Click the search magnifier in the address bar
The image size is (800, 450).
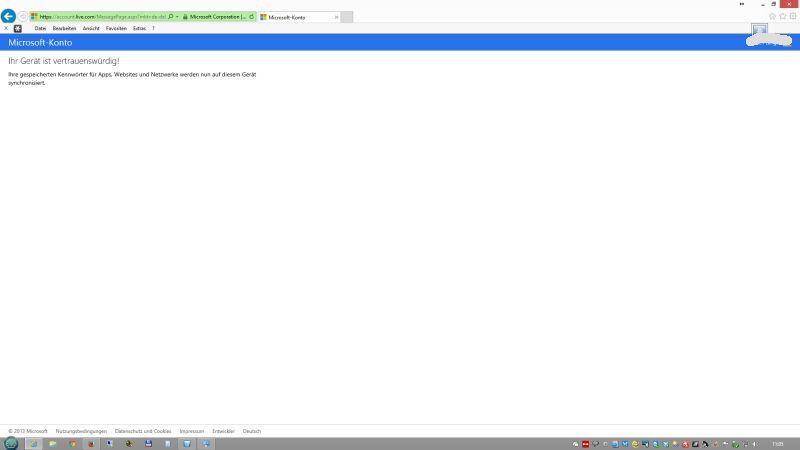pyautogui.click(x=171, y=17)
